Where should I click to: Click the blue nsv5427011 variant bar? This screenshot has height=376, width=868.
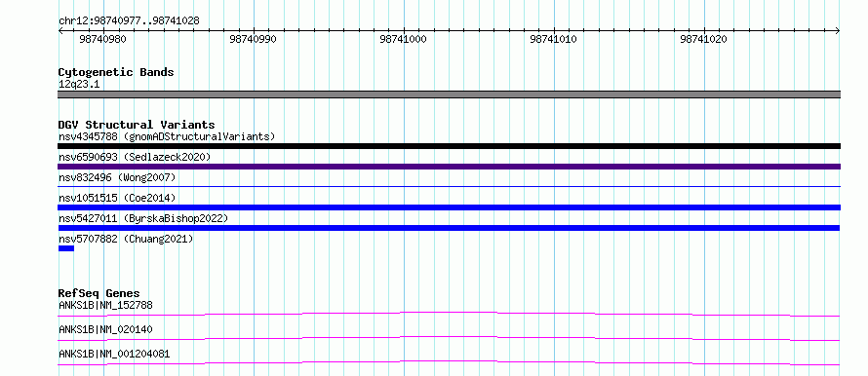449,228
